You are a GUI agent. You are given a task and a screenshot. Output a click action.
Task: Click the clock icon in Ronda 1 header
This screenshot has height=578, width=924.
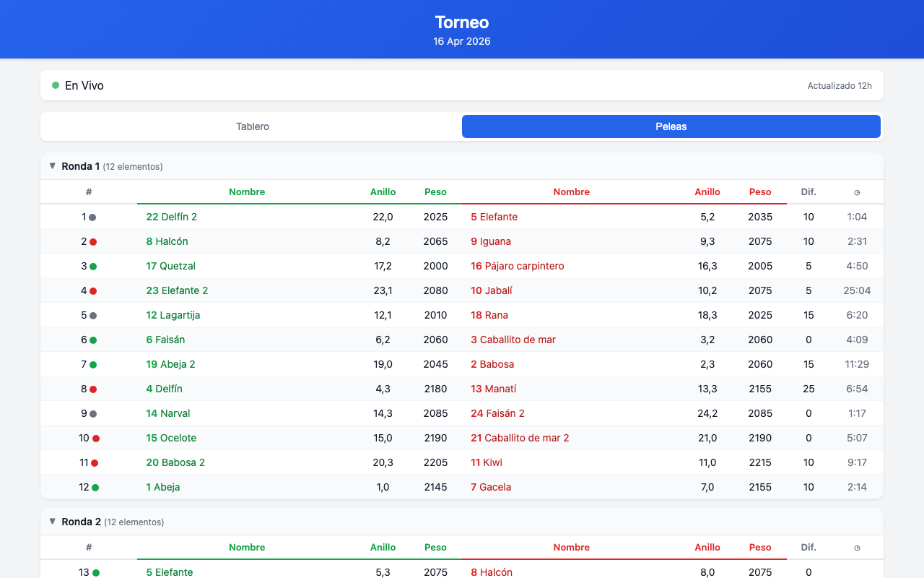click(x=857, y=192)
